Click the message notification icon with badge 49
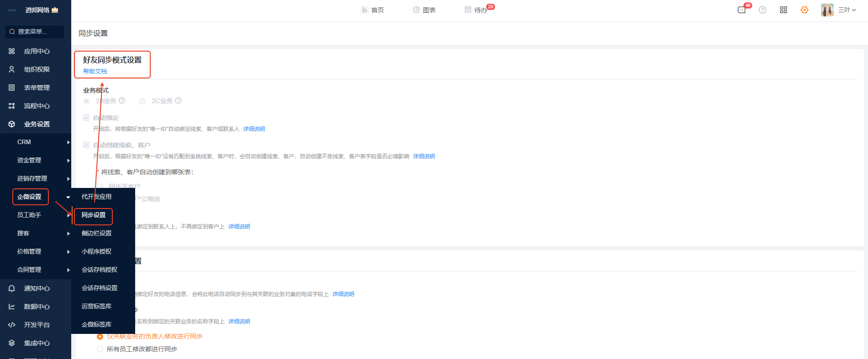This screenshot has height=359, width=868. tap(742, 10)
